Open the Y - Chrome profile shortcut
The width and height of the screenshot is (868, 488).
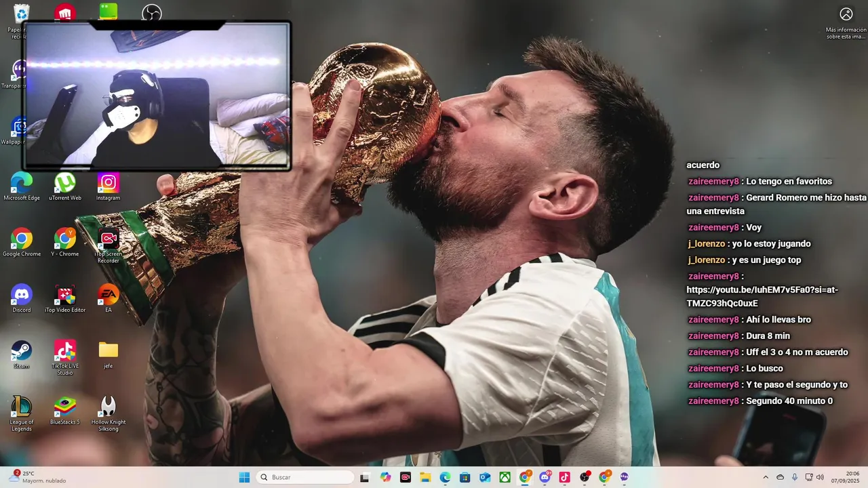click(65, 243)
